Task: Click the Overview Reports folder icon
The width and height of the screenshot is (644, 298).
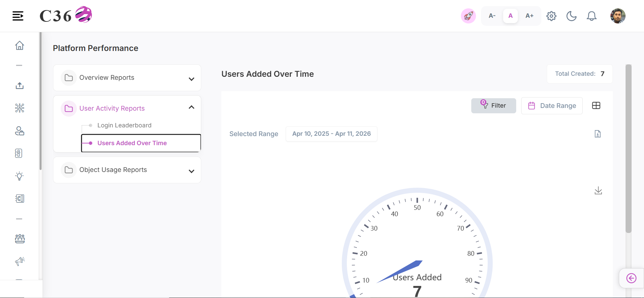Action: 69,78
